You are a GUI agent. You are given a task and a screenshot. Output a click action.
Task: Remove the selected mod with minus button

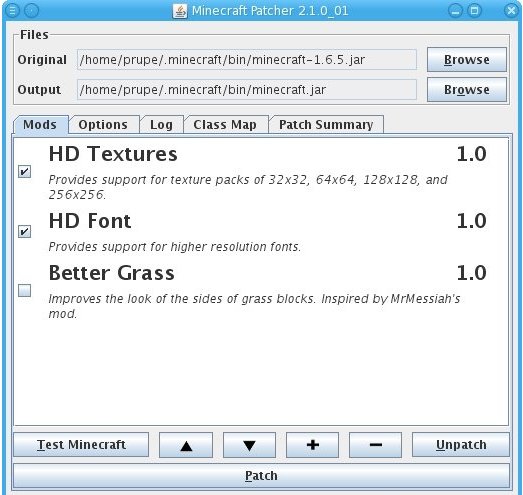point(375,445)
